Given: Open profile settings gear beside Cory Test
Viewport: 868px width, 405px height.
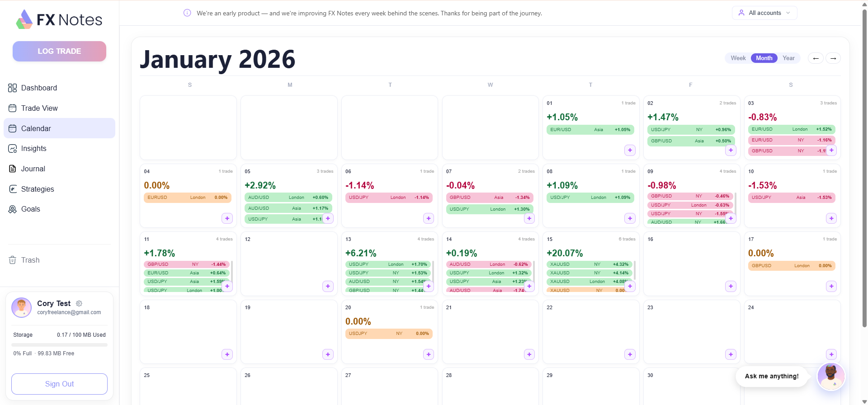Looking at the screenshot, I should tap(79, 303).
